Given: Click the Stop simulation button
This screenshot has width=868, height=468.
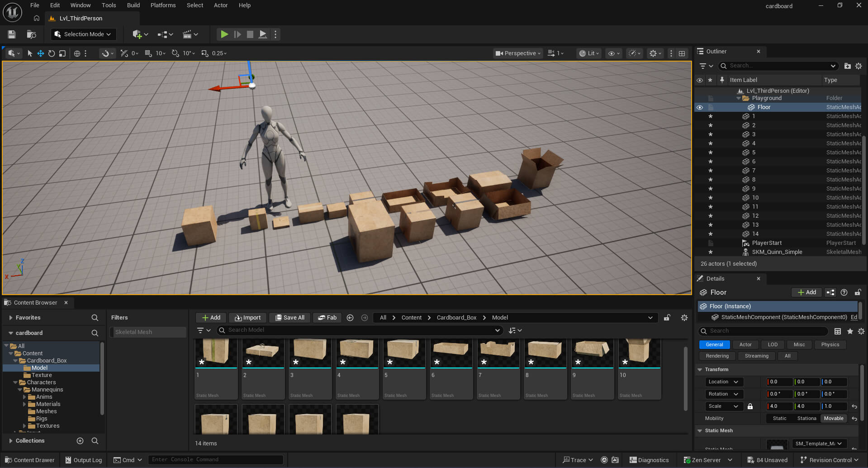Looking at the screenshot, I should click(x=250, y=34).
